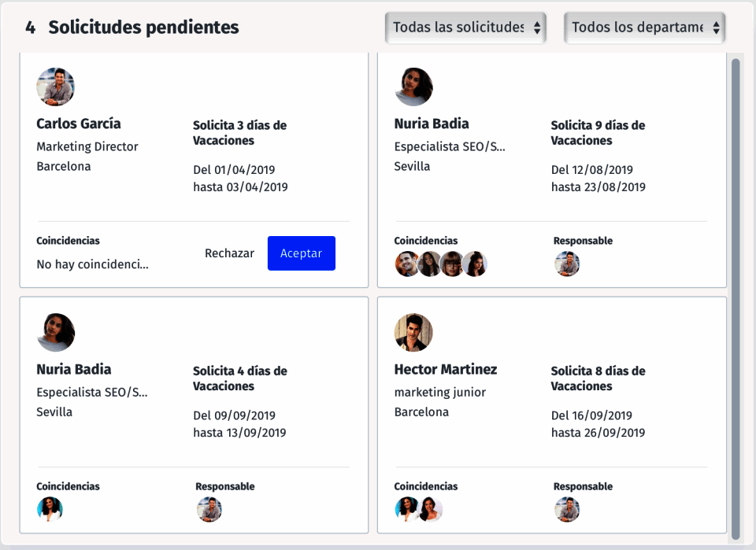Click the coincidence avatar in Nuria's September request
The image size is (756, 550).
pos(50,510)
